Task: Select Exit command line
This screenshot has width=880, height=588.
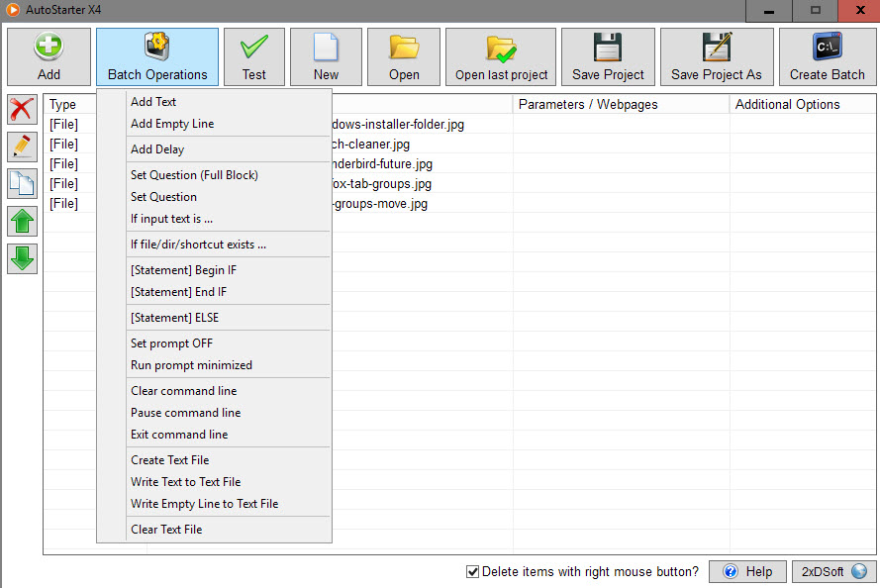Action: (214, 435)
